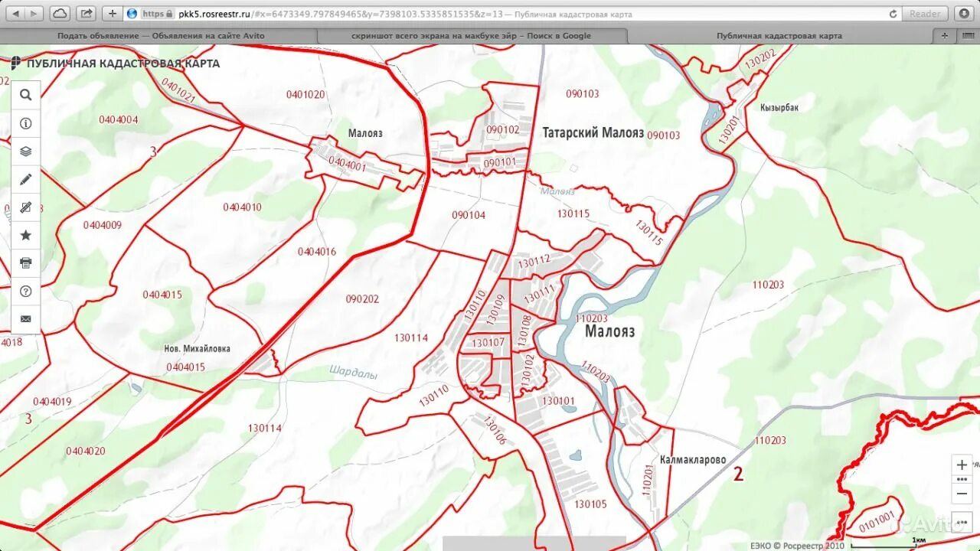Open the map layers panel
Viewport: 980px width, 551px height.
[x=26, y=151]
